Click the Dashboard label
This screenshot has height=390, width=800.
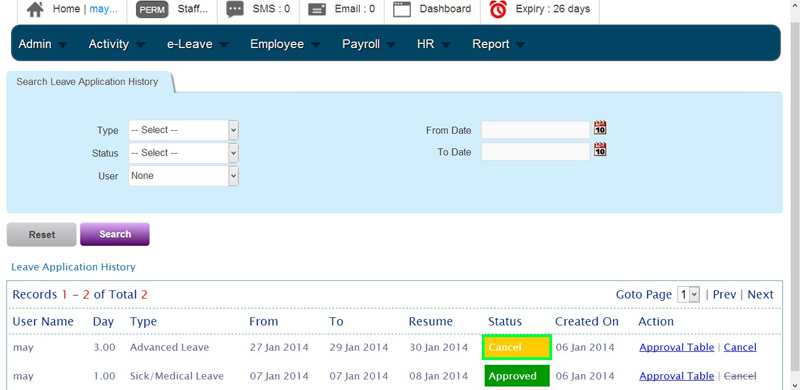click(445, 9)
